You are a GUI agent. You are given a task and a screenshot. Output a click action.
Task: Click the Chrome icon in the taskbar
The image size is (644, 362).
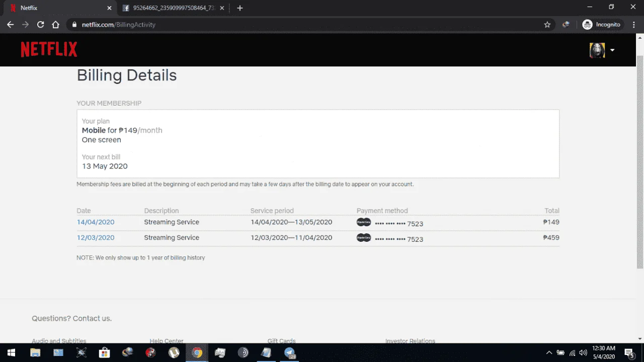point(197,352)
